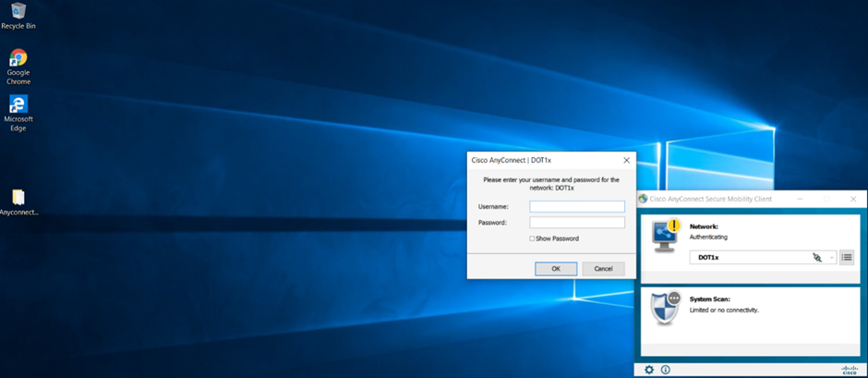
Task: Click the System Scan shield icon
Action: pyautogui.click(x=666, y=308)
